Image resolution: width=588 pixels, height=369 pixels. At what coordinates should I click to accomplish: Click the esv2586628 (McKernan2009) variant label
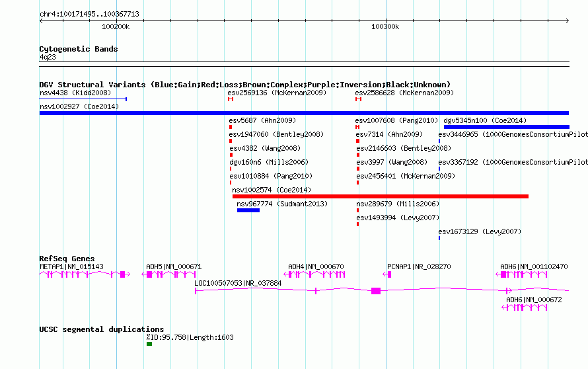click(x=404, y=93)
